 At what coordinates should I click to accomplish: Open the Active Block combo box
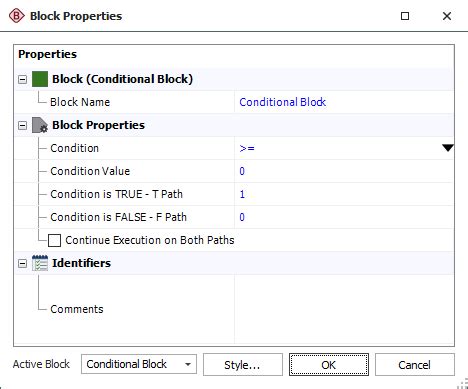pyautogui.click(x=139, y=364)
